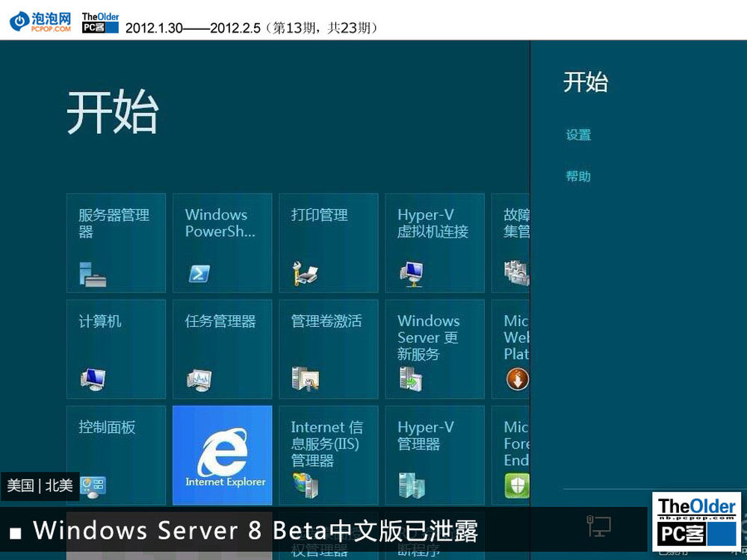Open the 控制面板 (Control Panel) tile
Image resolution: width=747 pixels, height=560 pixels.
click(x=116, y=448)
